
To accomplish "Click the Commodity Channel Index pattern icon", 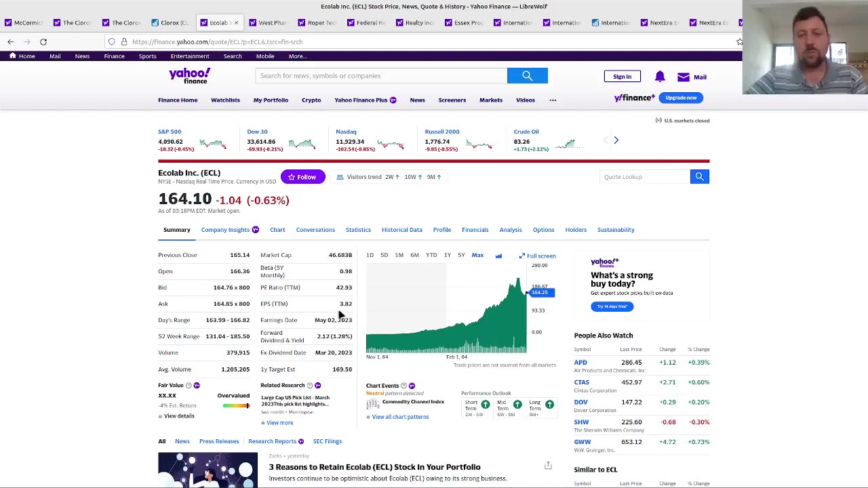I will pyautogui.click(x=372, y=405).
